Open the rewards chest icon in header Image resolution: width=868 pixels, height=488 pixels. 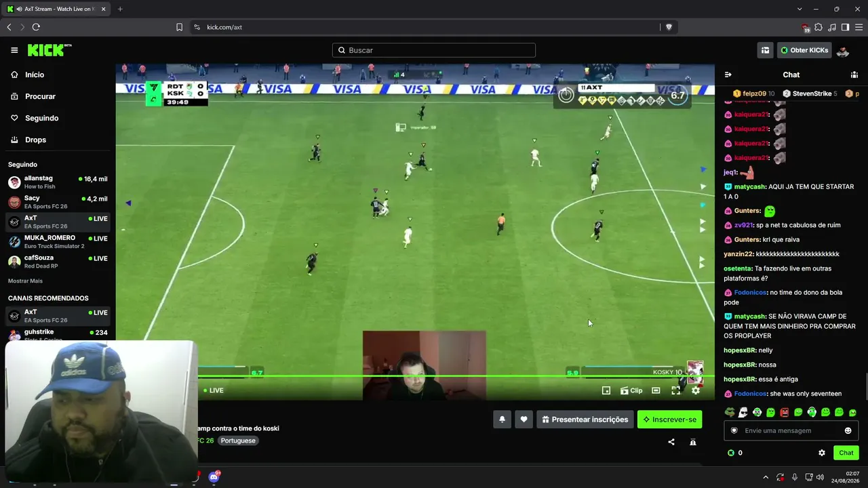765,50
